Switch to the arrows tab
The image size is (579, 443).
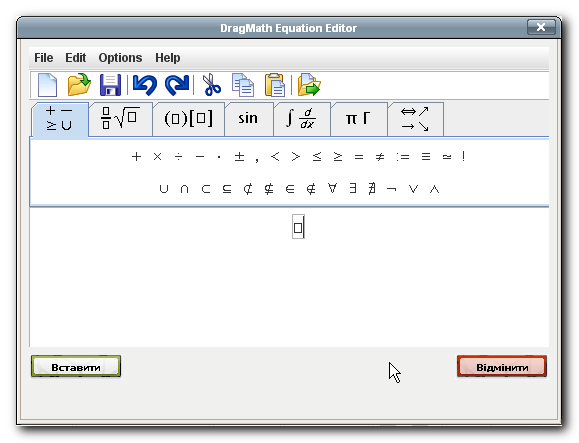pos(415,119)
